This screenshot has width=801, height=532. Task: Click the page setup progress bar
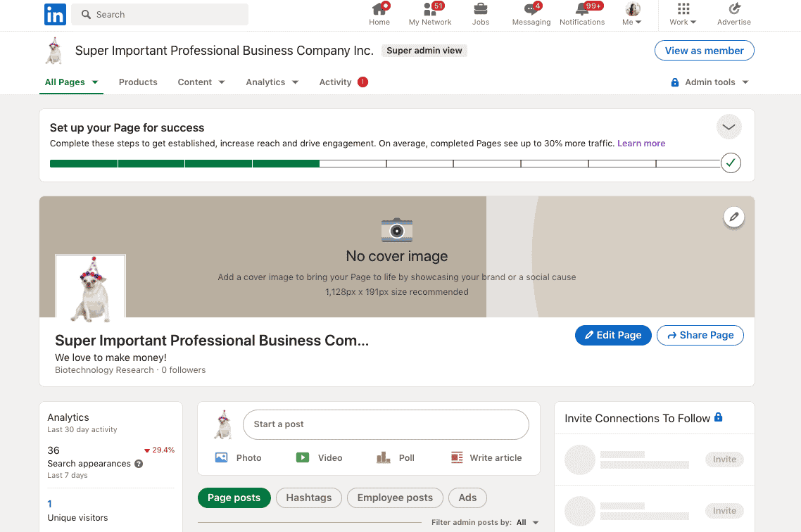click(x=385, y=163)
